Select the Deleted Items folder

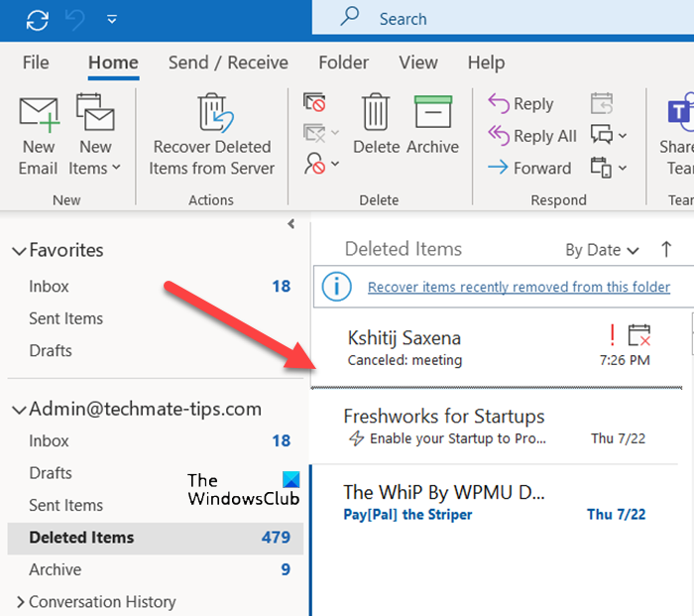point(81,538)
